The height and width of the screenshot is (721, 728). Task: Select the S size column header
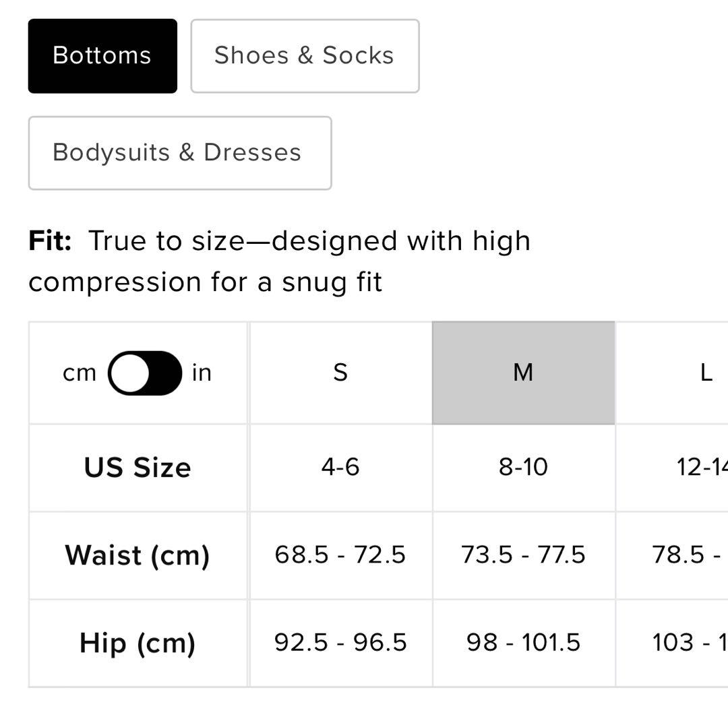[x=340, y=373]
